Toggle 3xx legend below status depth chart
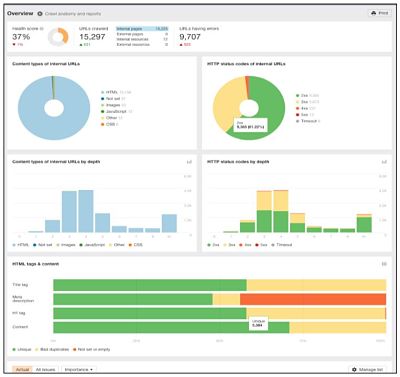 pyautogui.click(x=229, y=245)
